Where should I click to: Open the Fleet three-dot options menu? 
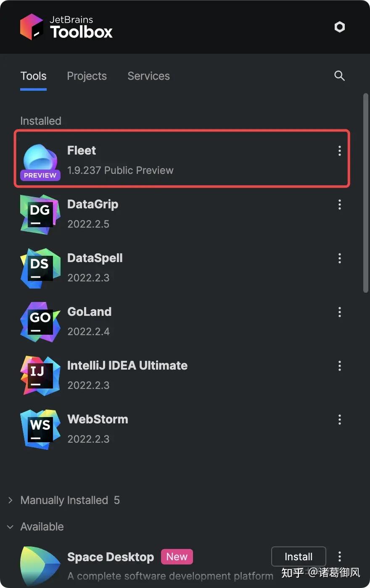click(340, 151)
